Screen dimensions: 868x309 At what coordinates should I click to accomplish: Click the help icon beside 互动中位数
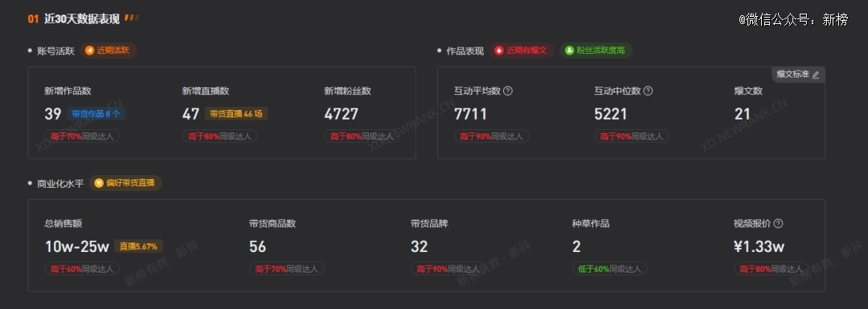pyautogui.click(x=649, y=91)
